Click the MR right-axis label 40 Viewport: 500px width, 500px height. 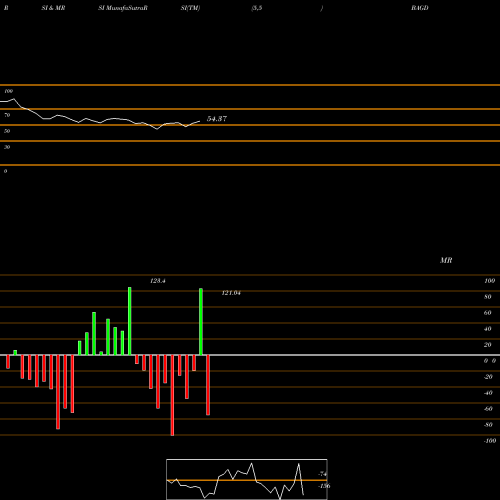(488, 329)
